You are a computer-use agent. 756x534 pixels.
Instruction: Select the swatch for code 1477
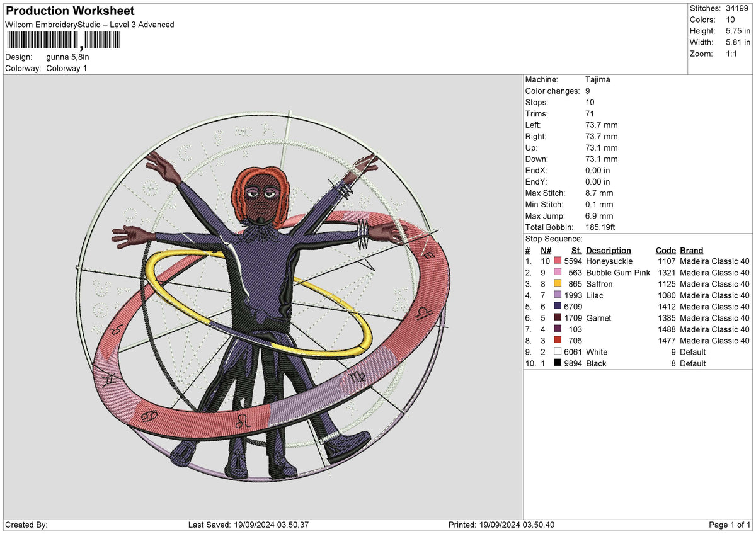(x=558, y=341)
